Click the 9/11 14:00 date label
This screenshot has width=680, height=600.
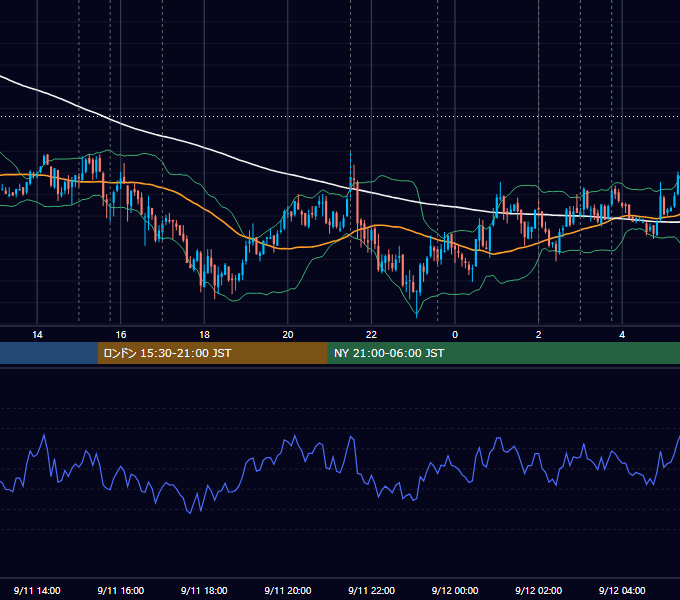[x=37, y=590]
